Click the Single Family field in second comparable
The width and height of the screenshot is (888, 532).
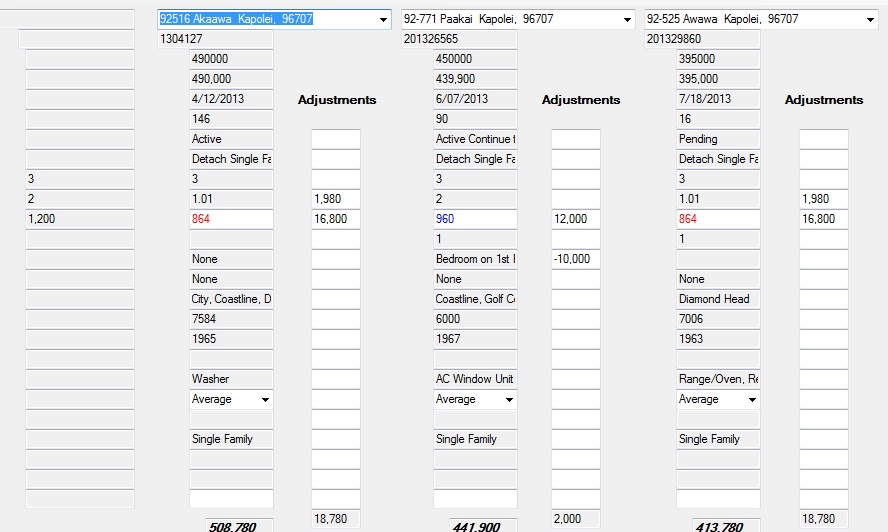point(475,439)
